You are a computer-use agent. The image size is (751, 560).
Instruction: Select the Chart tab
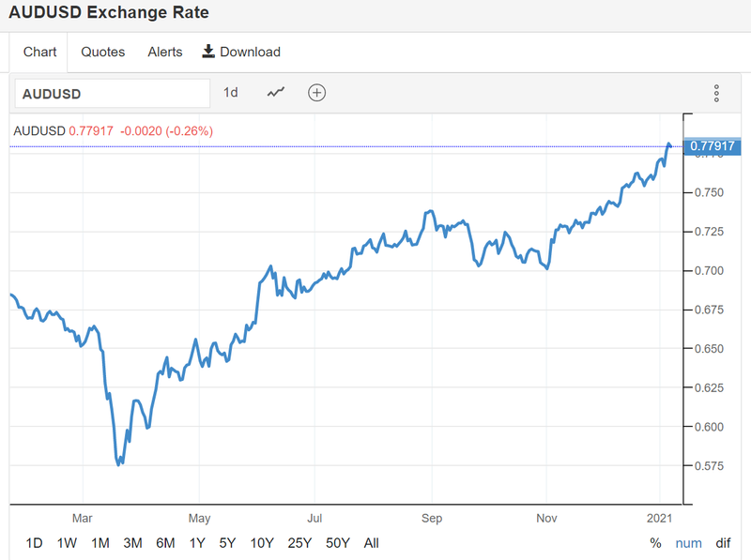point(39,52)
